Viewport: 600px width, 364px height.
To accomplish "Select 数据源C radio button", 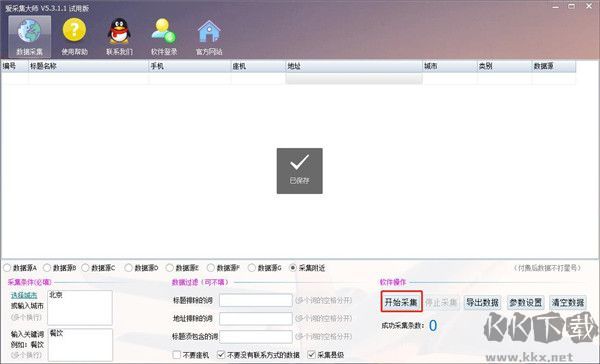I will pyautogui.click(x=85, y=268).
